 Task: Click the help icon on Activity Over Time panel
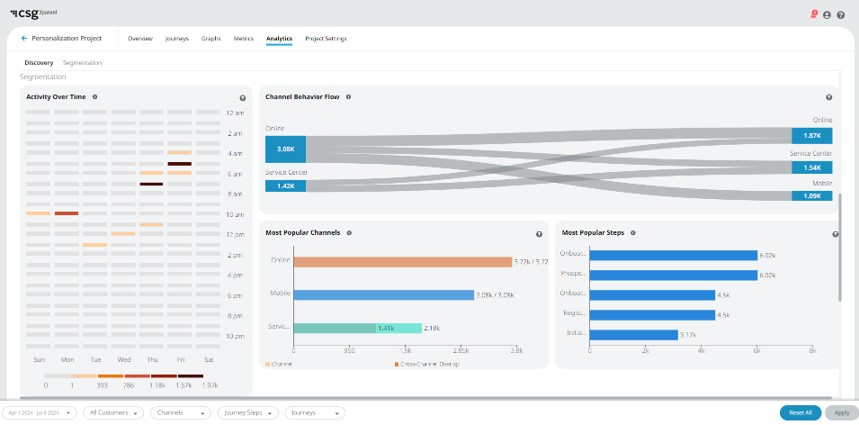point(243,98)
